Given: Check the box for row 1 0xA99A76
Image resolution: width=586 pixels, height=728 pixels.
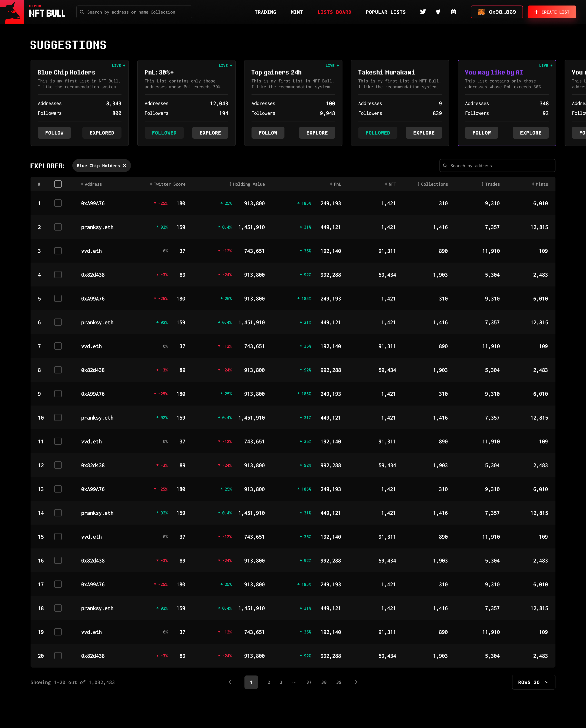Looking at the screenshot, I should [x=58, y=203].
